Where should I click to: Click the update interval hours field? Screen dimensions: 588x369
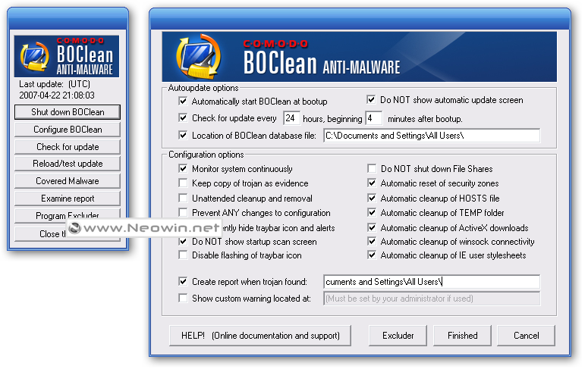coord(291,118)
